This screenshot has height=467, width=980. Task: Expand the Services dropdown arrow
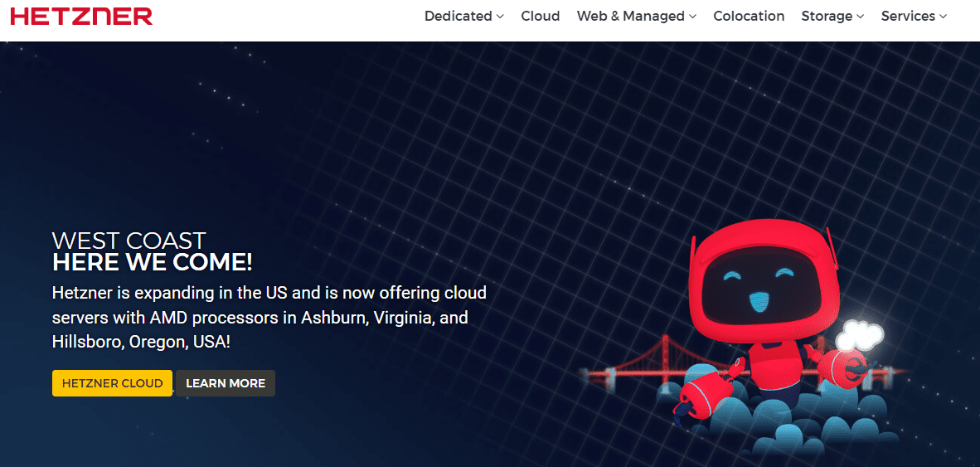point(942,17)
